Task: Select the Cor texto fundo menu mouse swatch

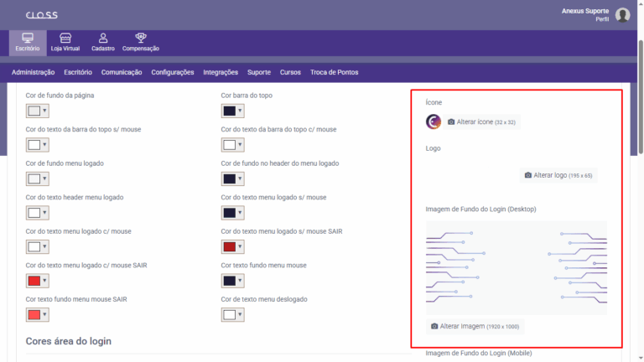Action: [x=229, y=281]
